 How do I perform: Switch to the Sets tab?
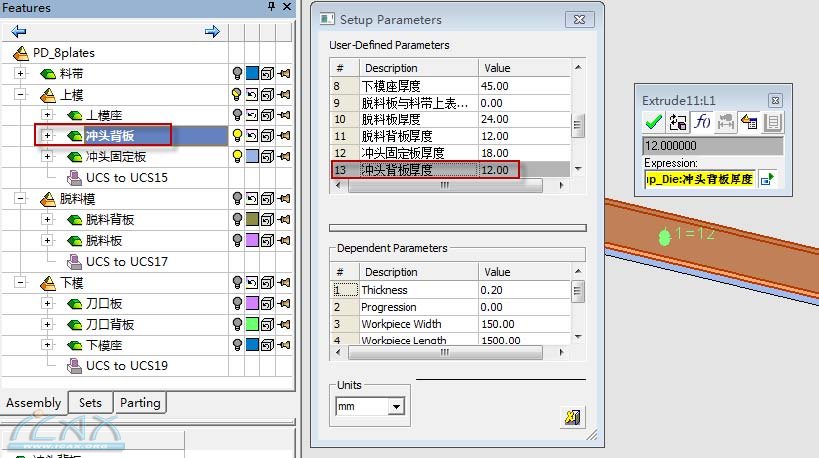point(90,403)
